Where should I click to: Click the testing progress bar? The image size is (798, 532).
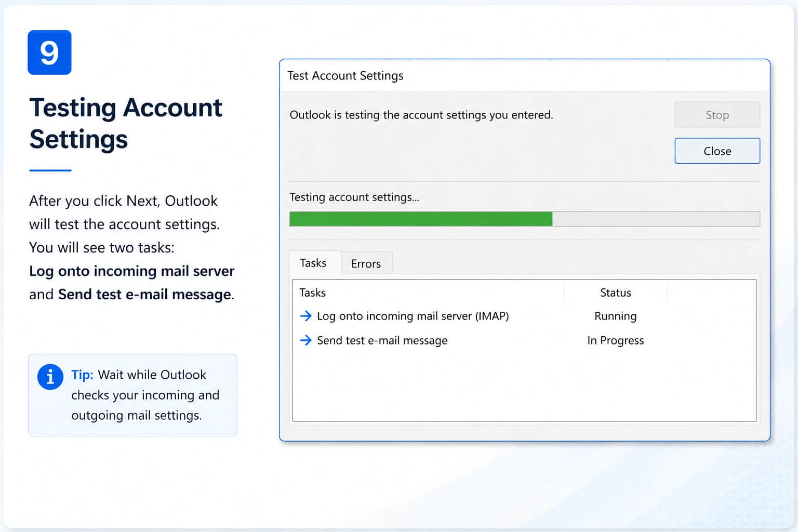point(524,219)
